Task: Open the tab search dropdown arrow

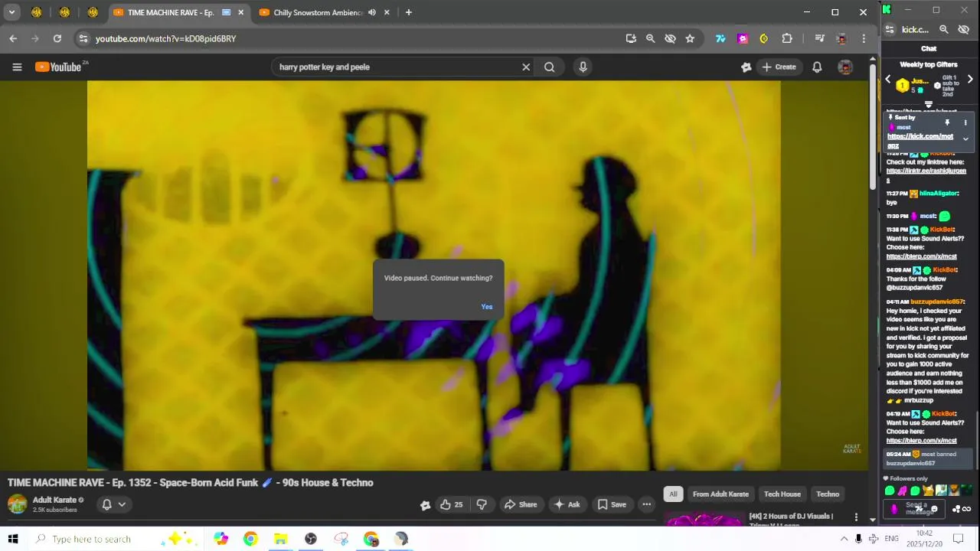Action: [11, 12]
